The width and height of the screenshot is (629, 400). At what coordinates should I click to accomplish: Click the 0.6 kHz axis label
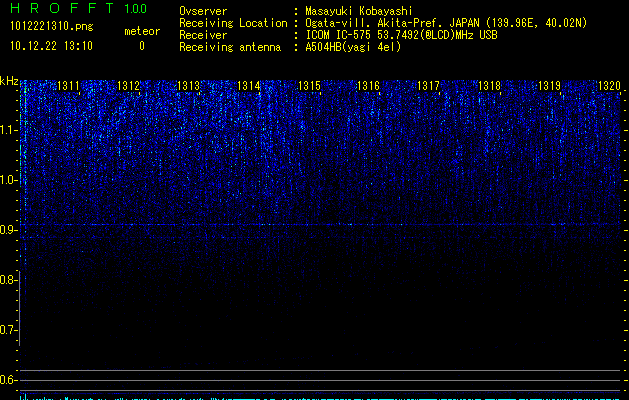[x=8, y=380]
